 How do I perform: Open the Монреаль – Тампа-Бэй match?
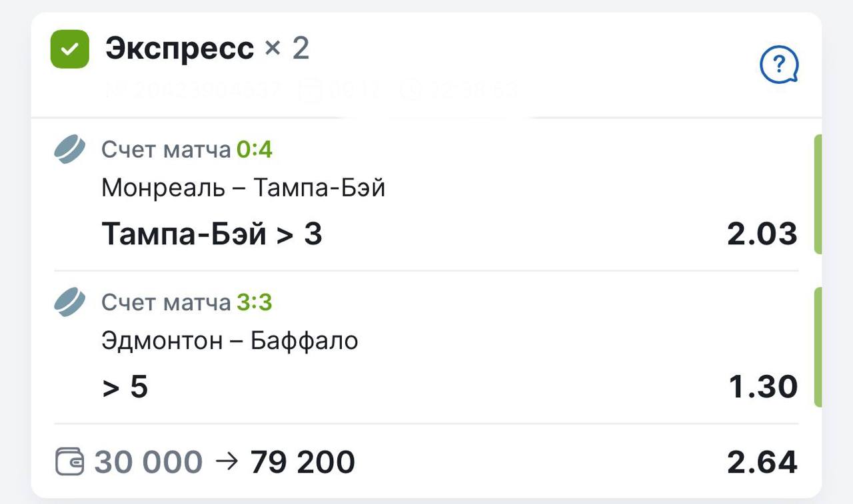pyautogui.click(x=243, y=188)
